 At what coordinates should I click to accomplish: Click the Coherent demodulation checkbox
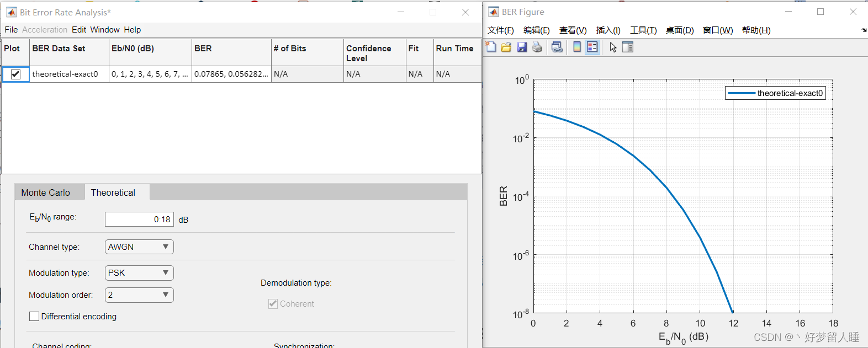point(273,304)
